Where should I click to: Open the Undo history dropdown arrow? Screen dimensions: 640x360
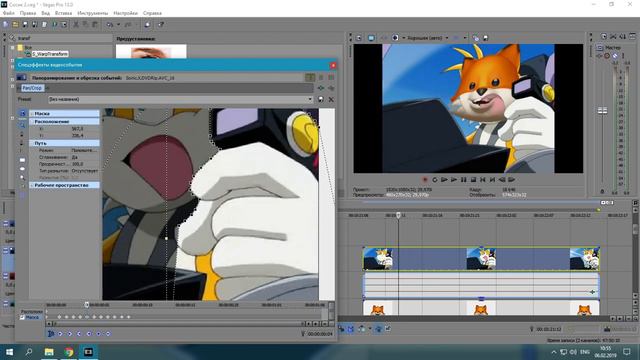tap(118, 24)
